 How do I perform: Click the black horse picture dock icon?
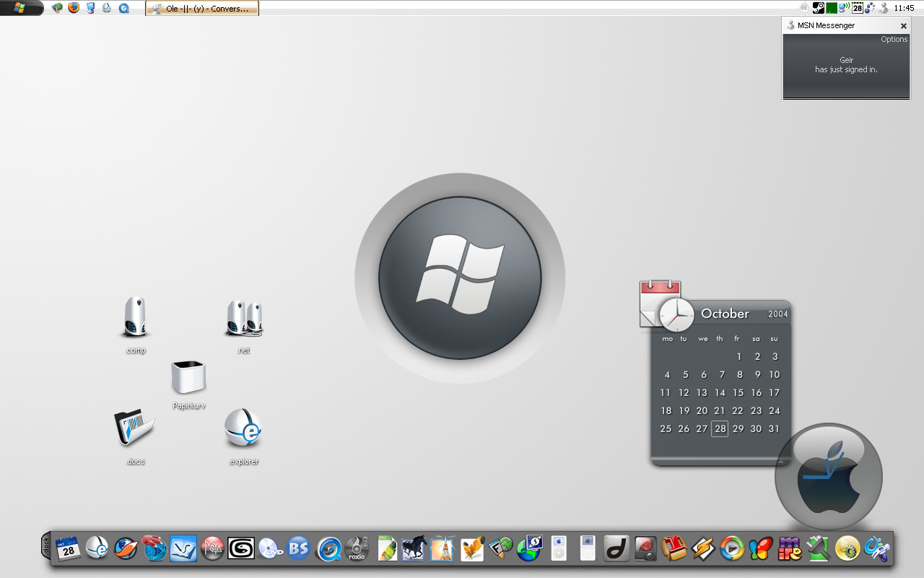click(414, 549)
